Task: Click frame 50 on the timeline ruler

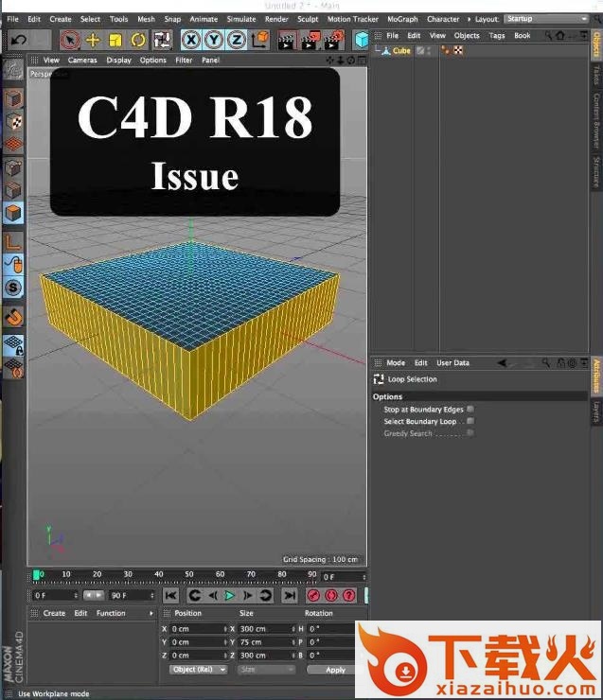Action: (x=189, y=574)
